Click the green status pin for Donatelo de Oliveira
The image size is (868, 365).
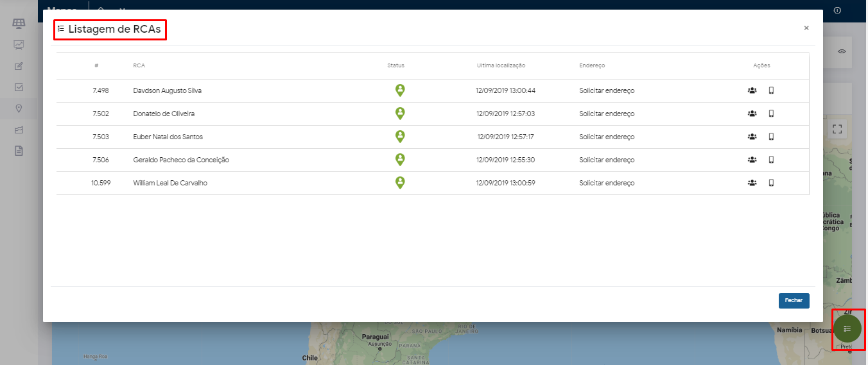400,114
